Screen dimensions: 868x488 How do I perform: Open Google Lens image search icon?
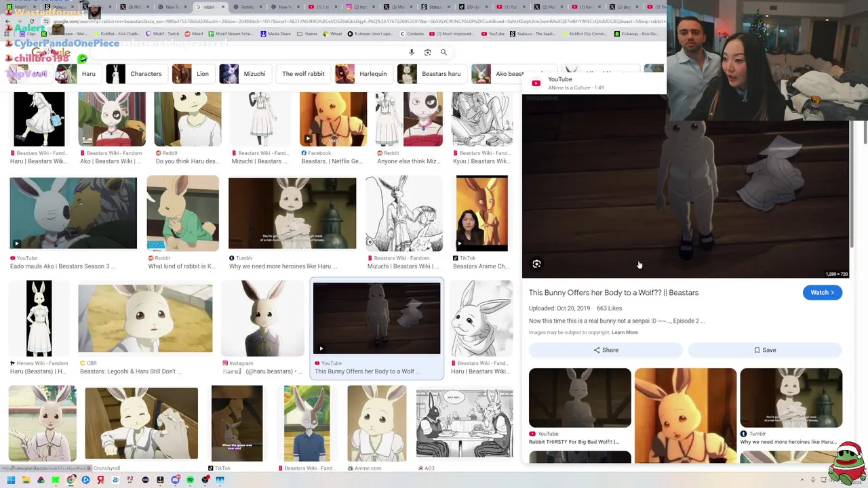pyautogui.click(x=427, y=52)
